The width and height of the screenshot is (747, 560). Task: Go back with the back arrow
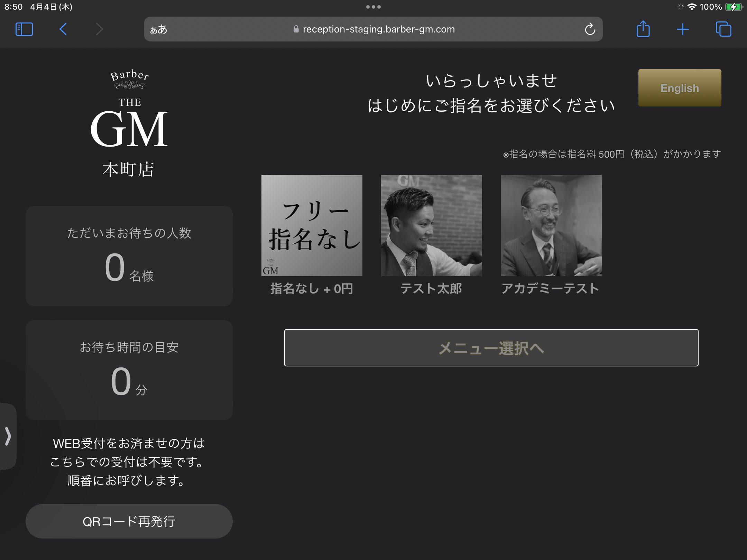(63, 29)
